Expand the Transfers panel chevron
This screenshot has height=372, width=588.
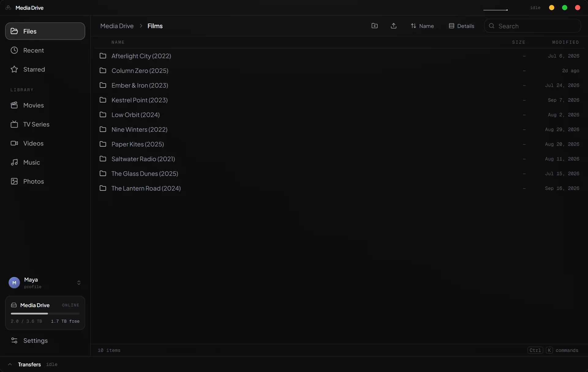click(10, 364)
